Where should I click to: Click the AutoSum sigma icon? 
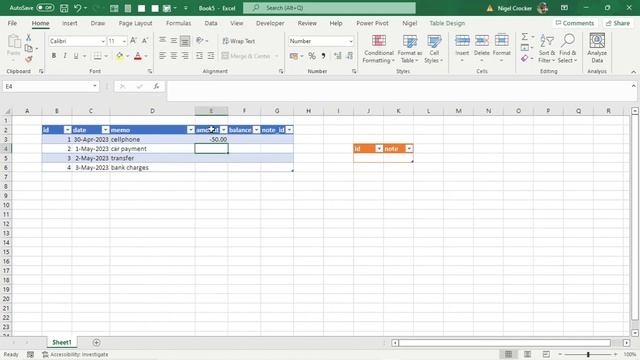click(525, 37)
